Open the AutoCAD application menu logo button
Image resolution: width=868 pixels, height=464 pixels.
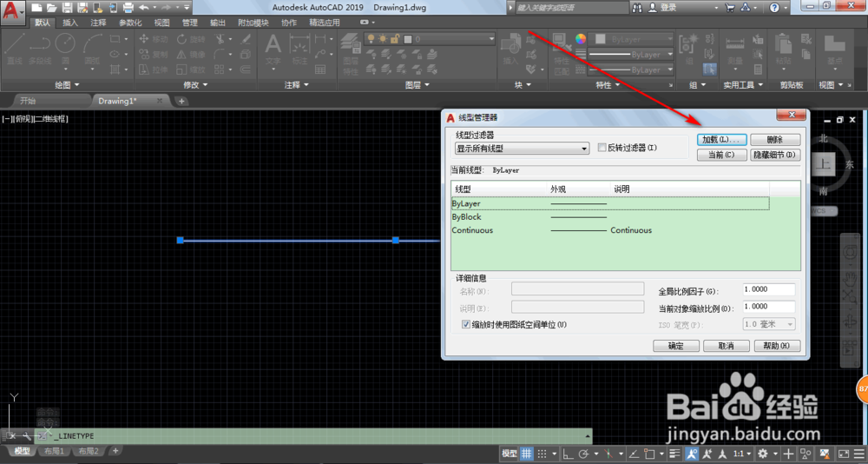pos(13,13)
